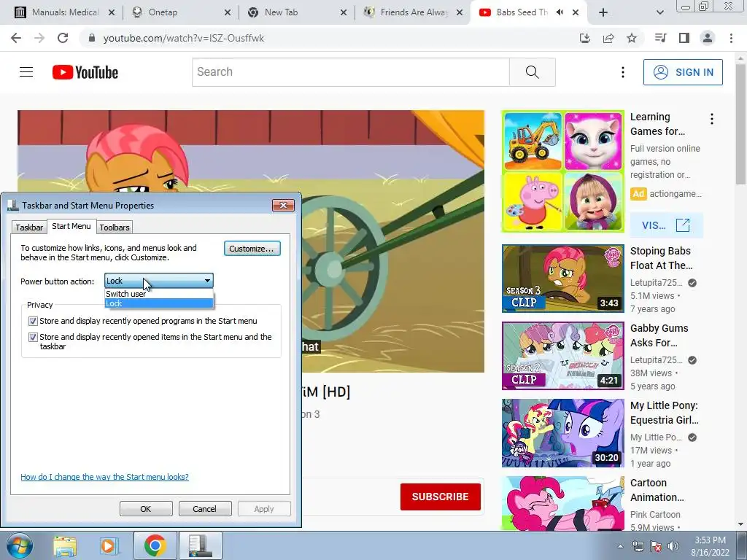Click the Learning Games ad thumbnail

pos(563,171)
